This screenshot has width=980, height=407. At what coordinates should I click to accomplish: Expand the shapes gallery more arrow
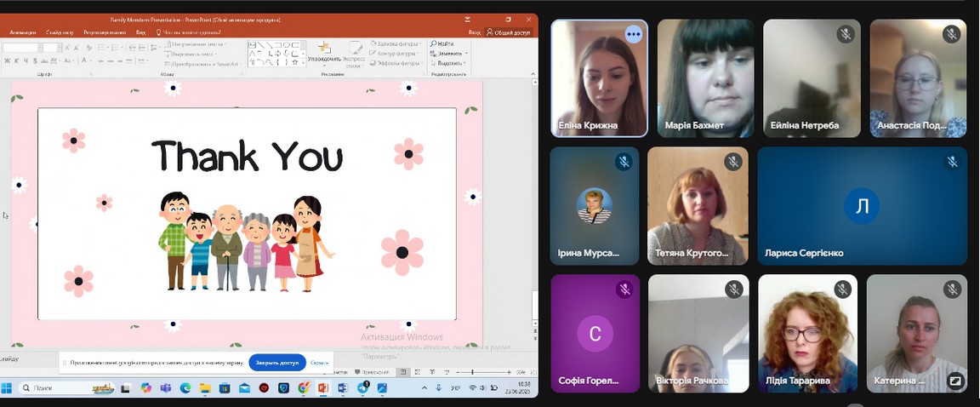[303, 62]
